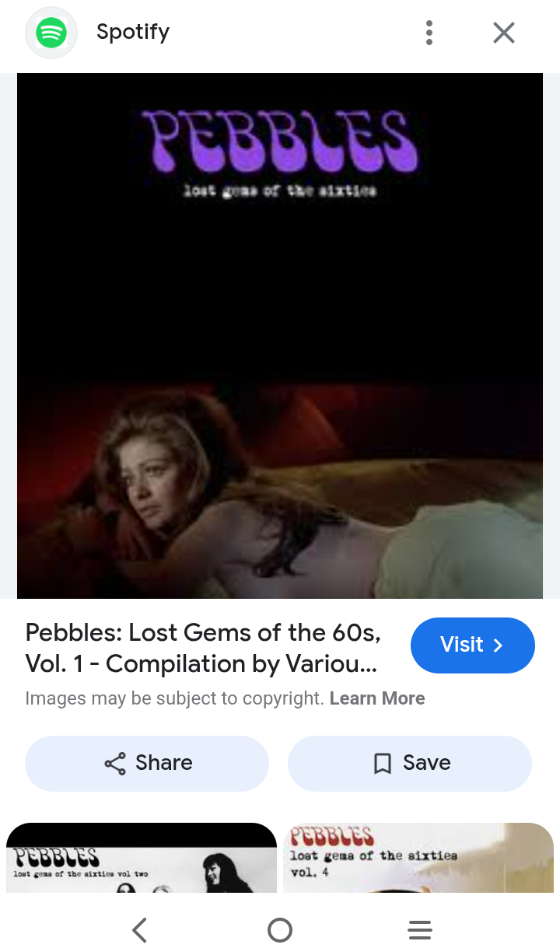
Task: Open the Learn More copyright link
Action: (377, 698)
